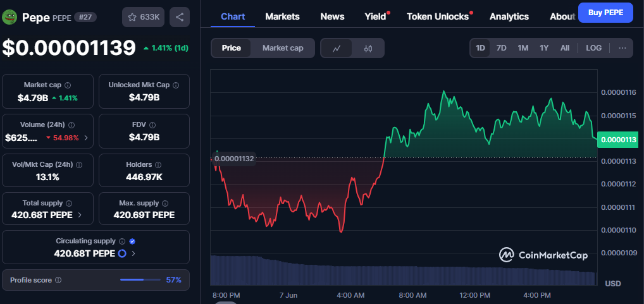
Task: Select the line chart type icon
Action: point(337,49)
